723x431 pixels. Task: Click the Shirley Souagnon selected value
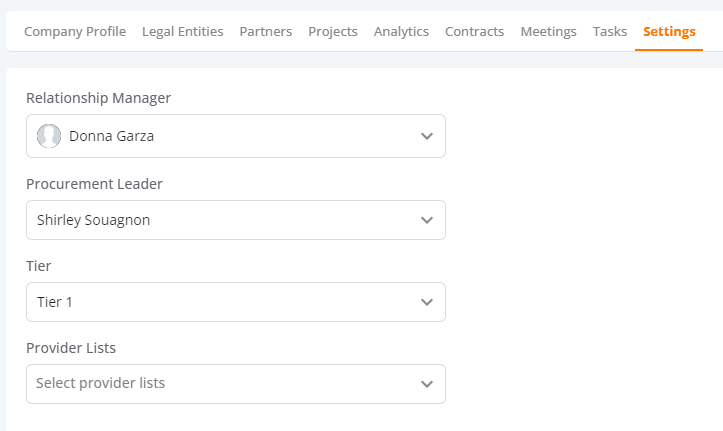click(94, 220)
